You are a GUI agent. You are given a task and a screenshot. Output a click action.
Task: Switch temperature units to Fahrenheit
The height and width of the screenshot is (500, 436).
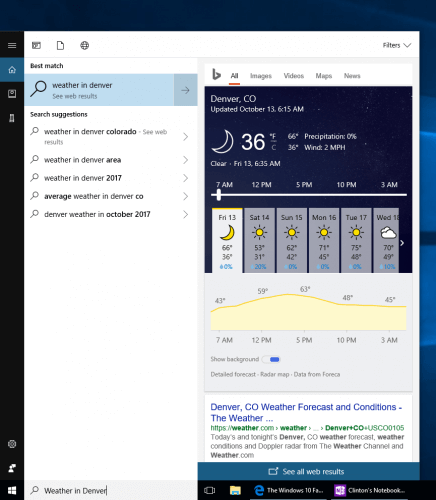[273, 136]
